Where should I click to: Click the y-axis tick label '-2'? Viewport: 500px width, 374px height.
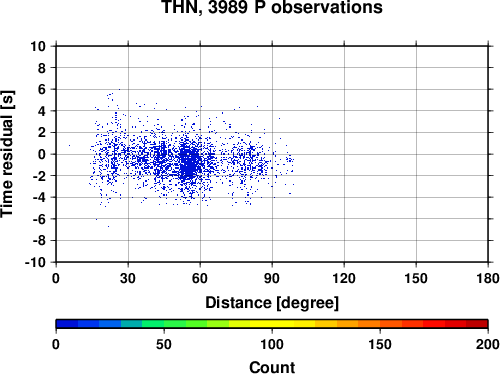pyautogui.click(x=39, y=176)
